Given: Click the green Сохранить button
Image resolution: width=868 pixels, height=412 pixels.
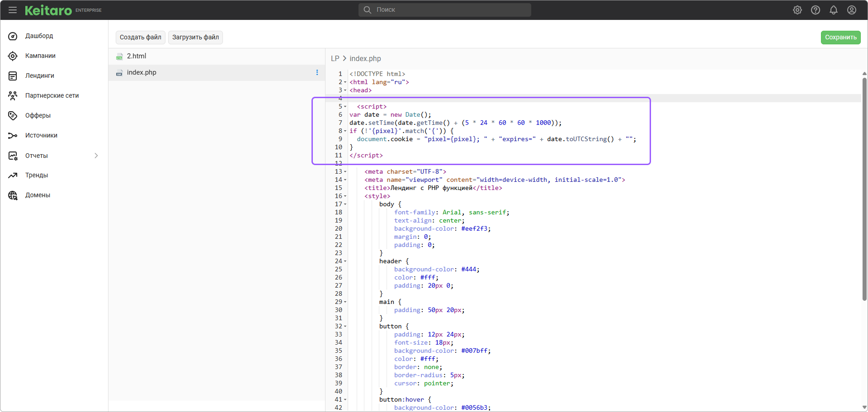Looking at the screenshot, I should [x=840, y=38].
